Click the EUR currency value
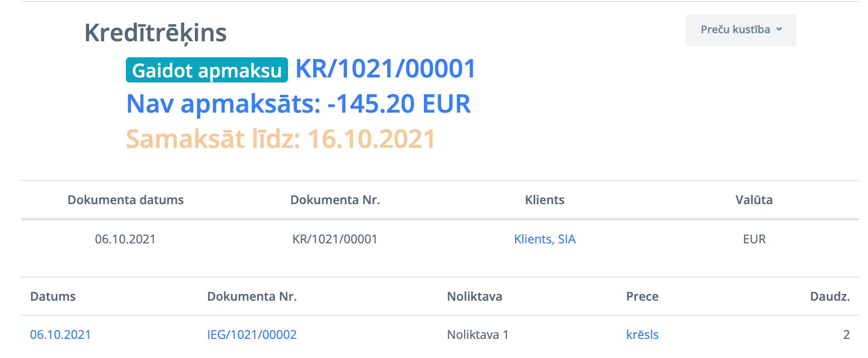868x358 pixels. (x=754, y=239)
